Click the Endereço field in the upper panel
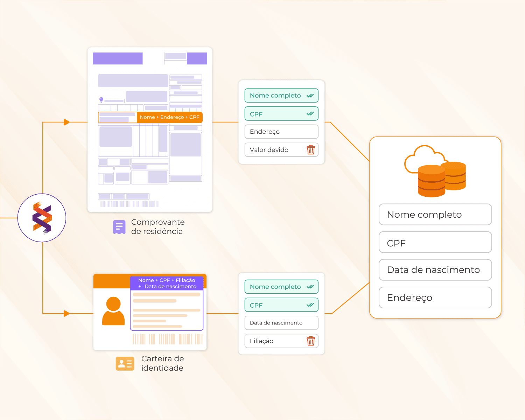The image size is (525, 420). (x=281, y=132)
